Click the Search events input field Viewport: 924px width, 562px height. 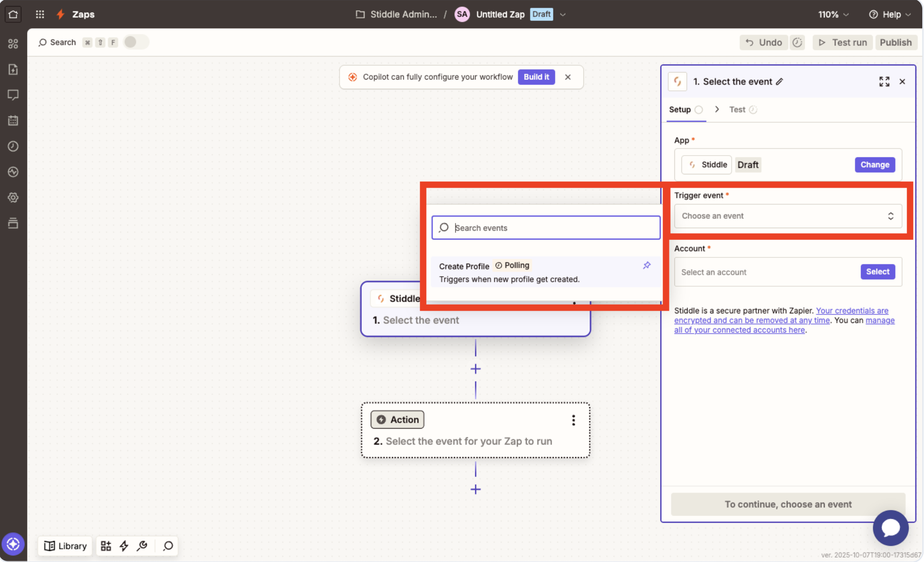[546, 228]
